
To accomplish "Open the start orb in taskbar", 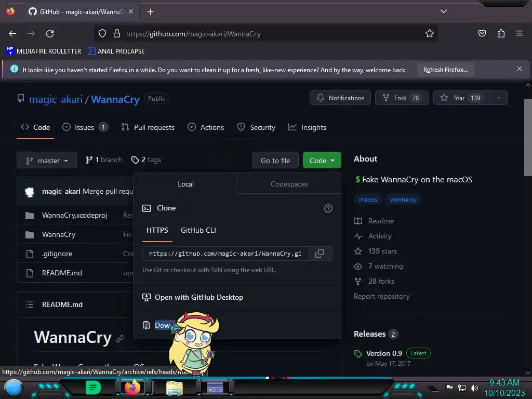I will (x=14, y=388).
